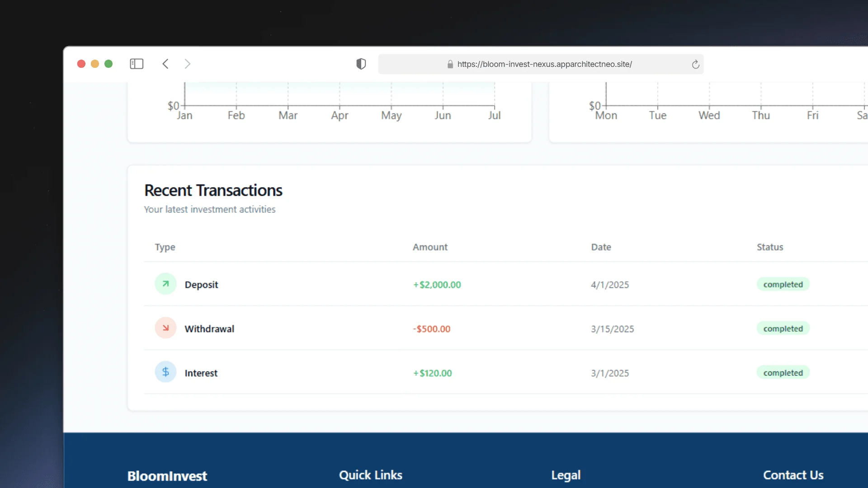The image size is (868, 488).
Task: Click the lock icon in address bar
Action: click(450, 64)
